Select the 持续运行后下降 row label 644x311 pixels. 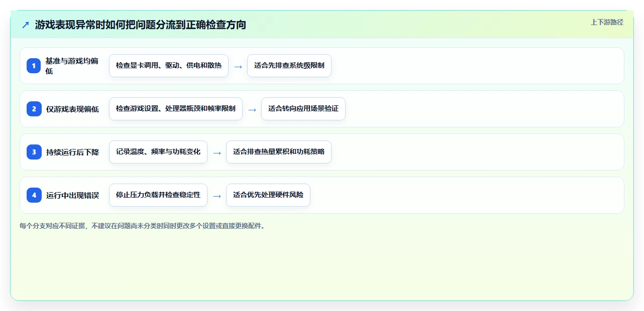pyautogui.click(x=72, y=152)
